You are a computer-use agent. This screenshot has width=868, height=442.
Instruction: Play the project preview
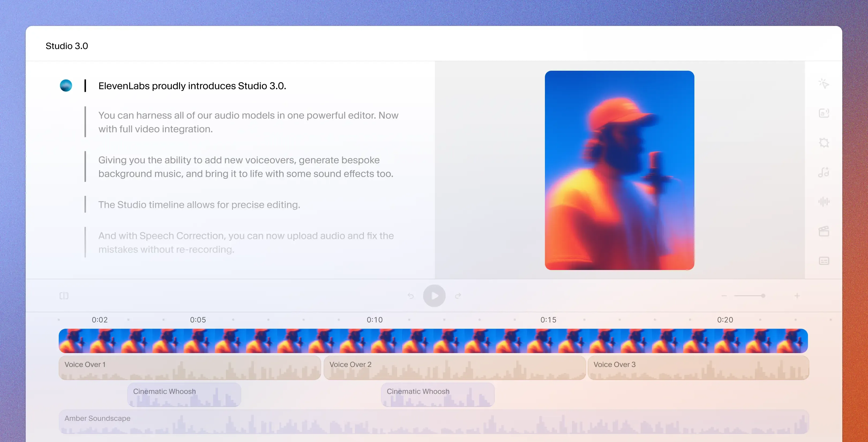434,296
